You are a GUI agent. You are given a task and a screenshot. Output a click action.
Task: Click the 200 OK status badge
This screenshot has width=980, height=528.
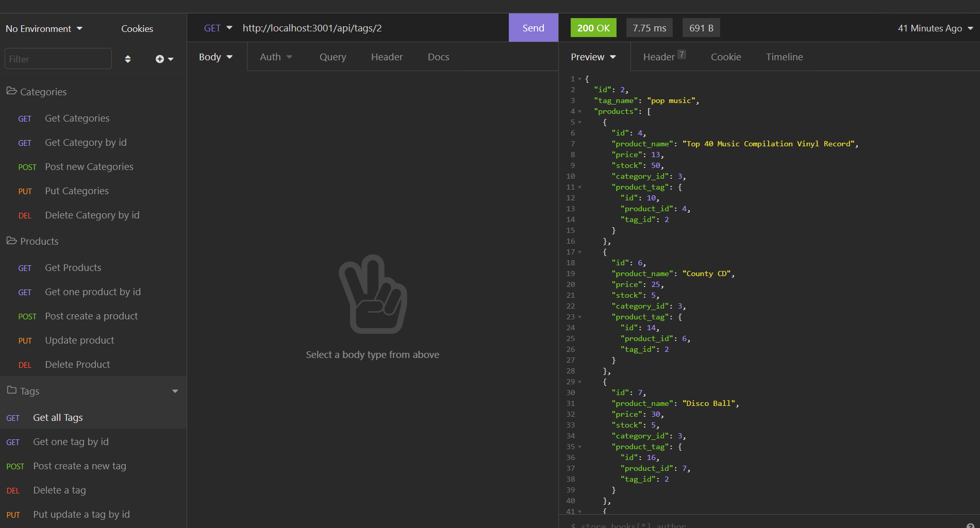coord(593,28)
